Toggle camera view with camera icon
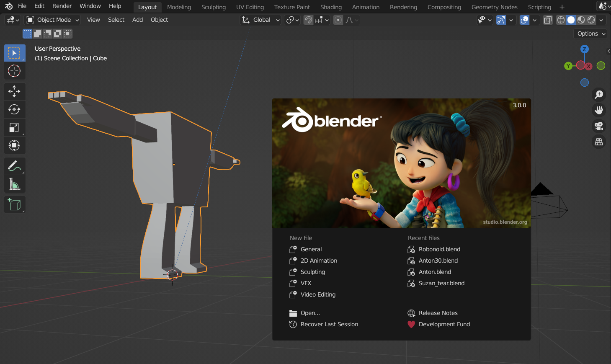 (x=599, y=126)
